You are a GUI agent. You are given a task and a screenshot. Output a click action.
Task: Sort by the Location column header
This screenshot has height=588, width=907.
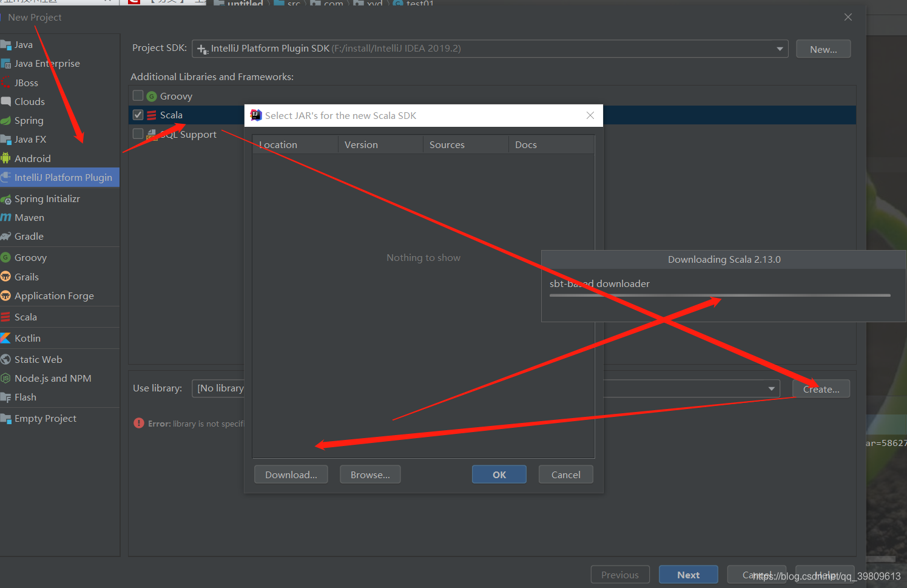point(295,144)
